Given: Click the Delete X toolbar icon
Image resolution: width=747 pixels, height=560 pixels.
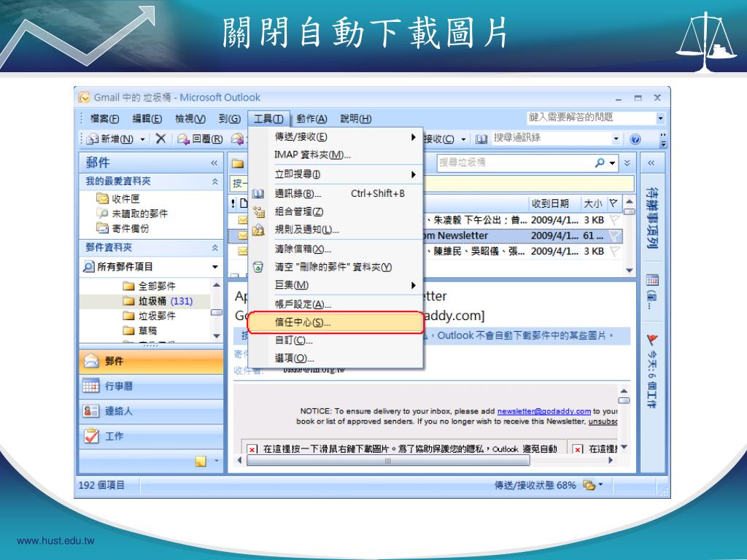Looking at the screenshot, I should [x=160, y=139].
